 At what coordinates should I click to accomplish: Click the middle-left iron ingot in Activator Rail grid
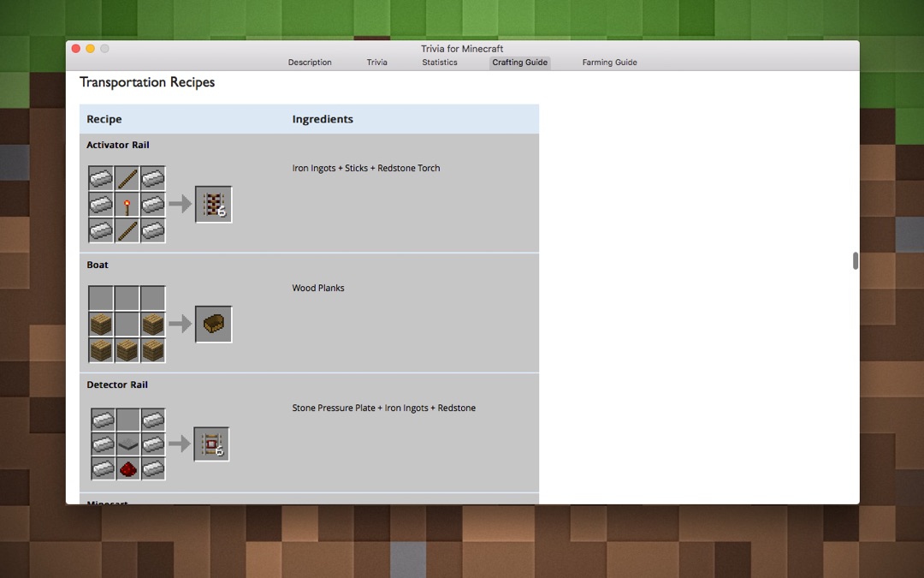(x=101, y=205)
